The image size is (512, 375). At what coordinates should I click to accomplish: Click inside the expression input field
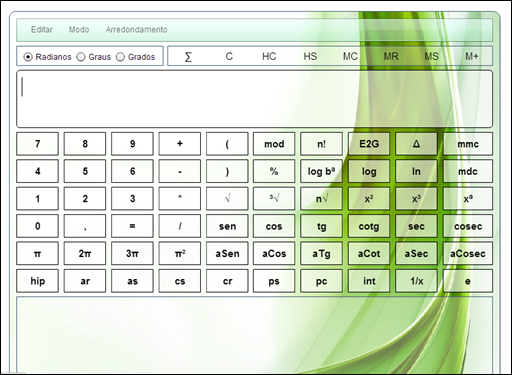click(254, 99)
